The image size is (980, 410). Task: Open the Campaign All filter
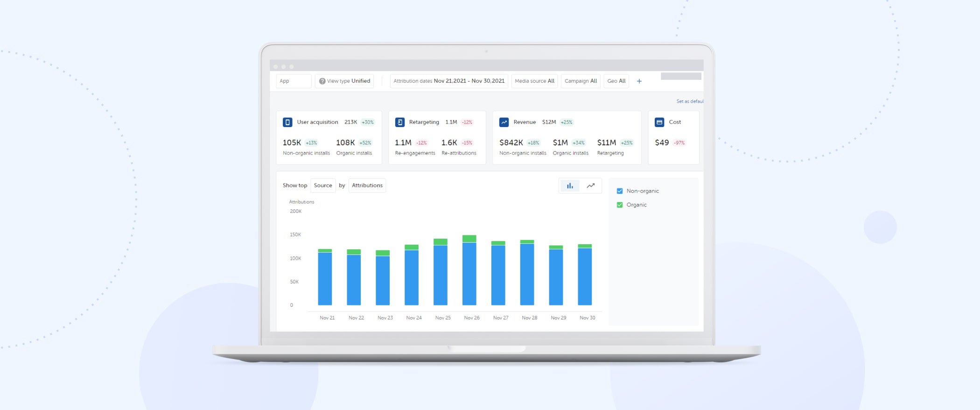click(581, 81)
